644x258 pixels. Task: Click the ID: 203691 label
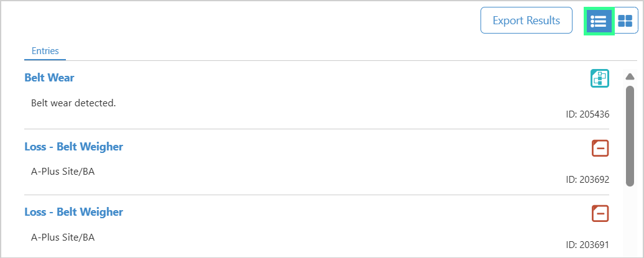click(587, 245)
